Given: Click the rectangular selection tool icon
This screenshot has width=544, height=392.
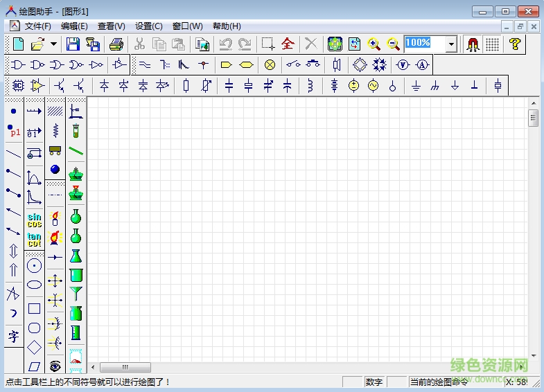Looking at the screenshot, I should (268, 44).
